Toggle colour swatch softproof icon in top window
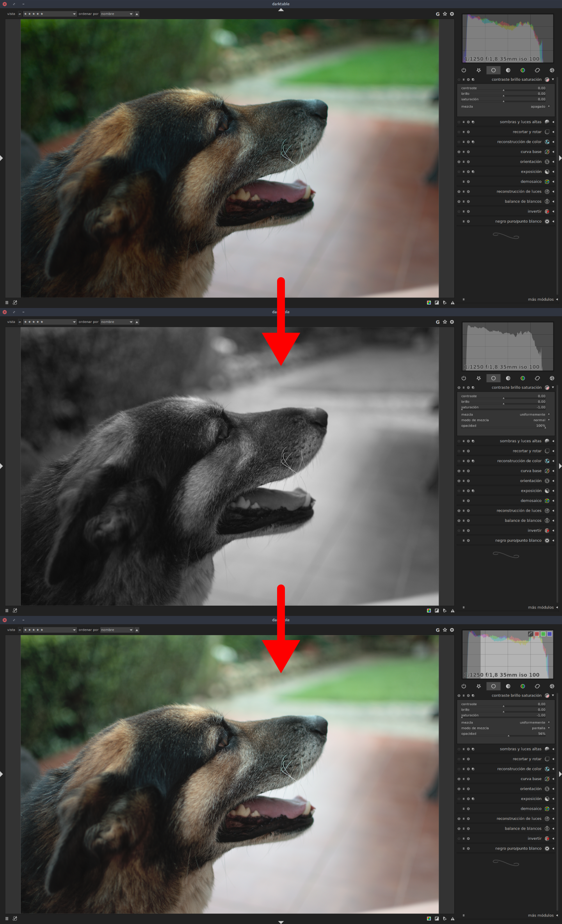Image resolution: width=562 pixels, height=924 pixels. click(x=429, y=303)
